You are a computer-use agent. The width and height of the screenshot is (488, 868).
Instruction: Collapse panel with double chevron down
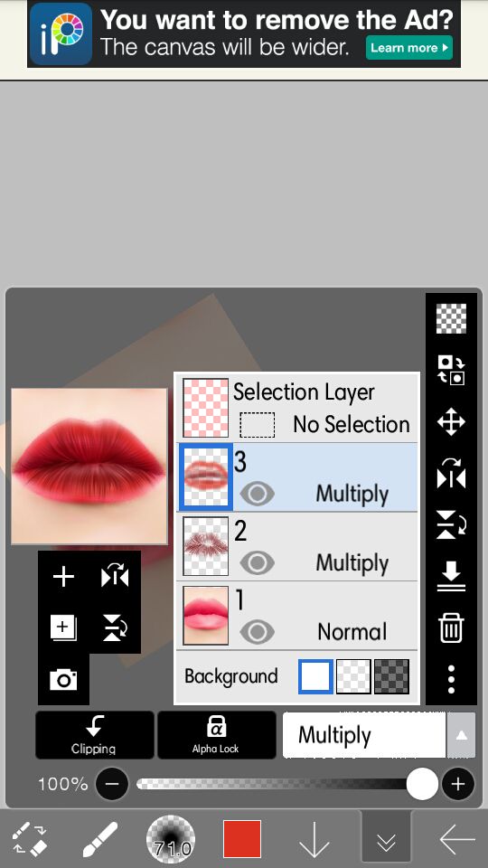[x=386, y=840]
